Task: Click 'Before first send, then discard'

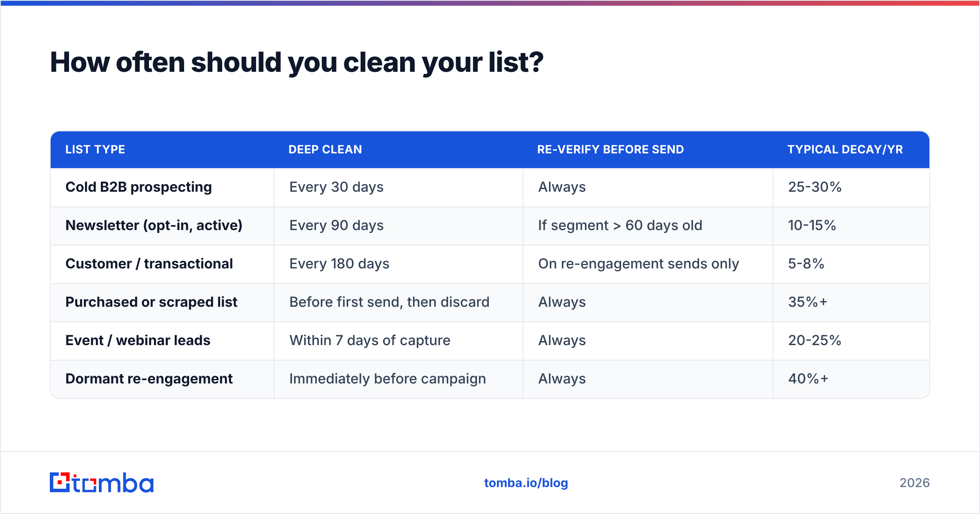Action: click(390, 302)
